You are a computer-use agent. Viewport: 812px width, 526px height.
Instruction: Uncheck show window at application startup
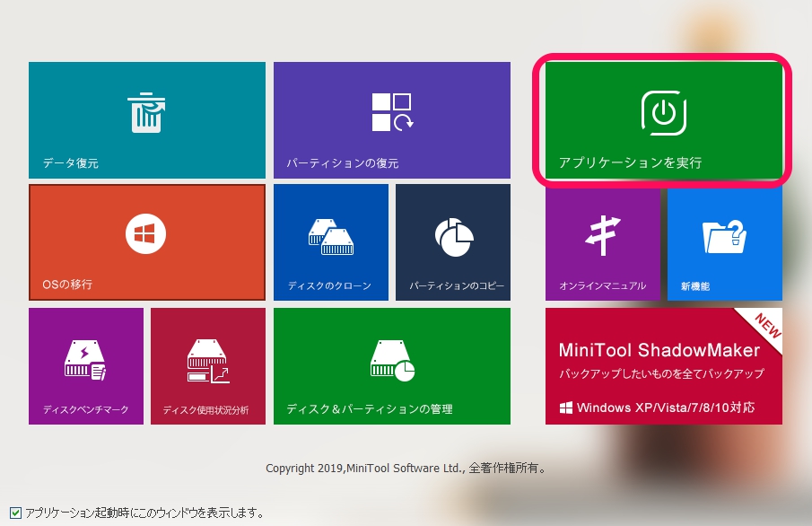click(15, 513)
